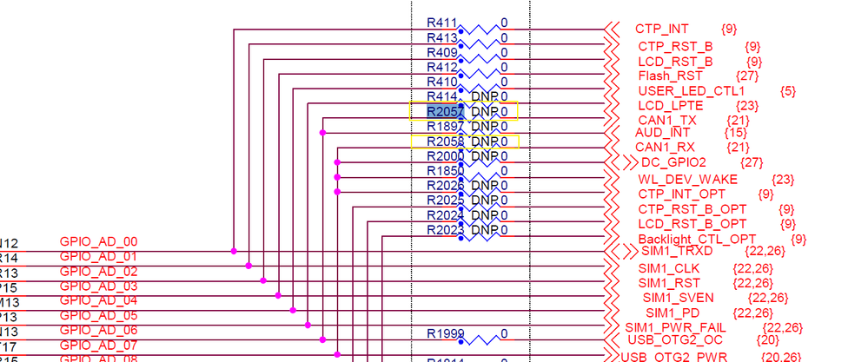Image resolution: width=868 pixels, height=362 pixels.
Task: Click the R2058 reference designator
Action: tap(445, 142)
